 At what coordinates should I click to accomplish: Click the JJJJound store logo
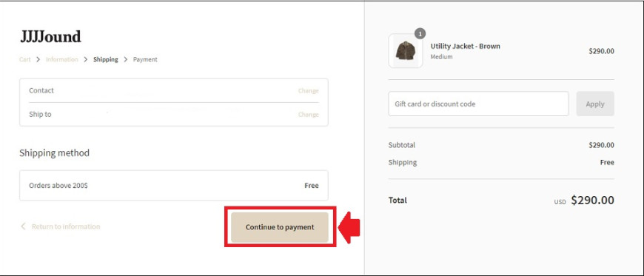coord(50,37)
